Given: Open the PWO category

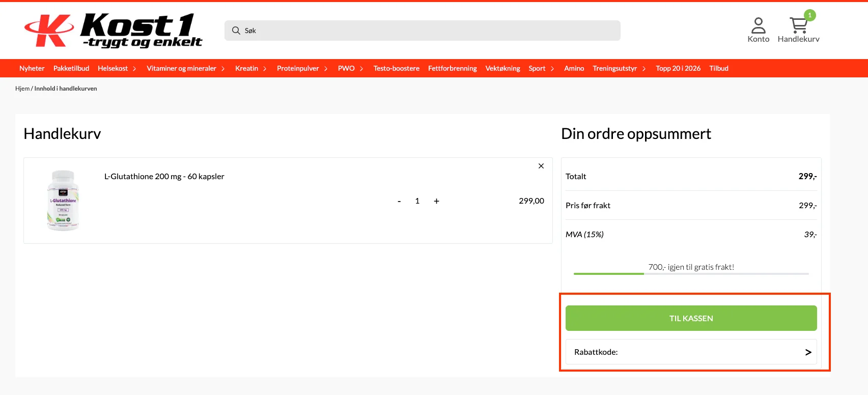Looking at the screenshot, I should [x=346, y=68].
